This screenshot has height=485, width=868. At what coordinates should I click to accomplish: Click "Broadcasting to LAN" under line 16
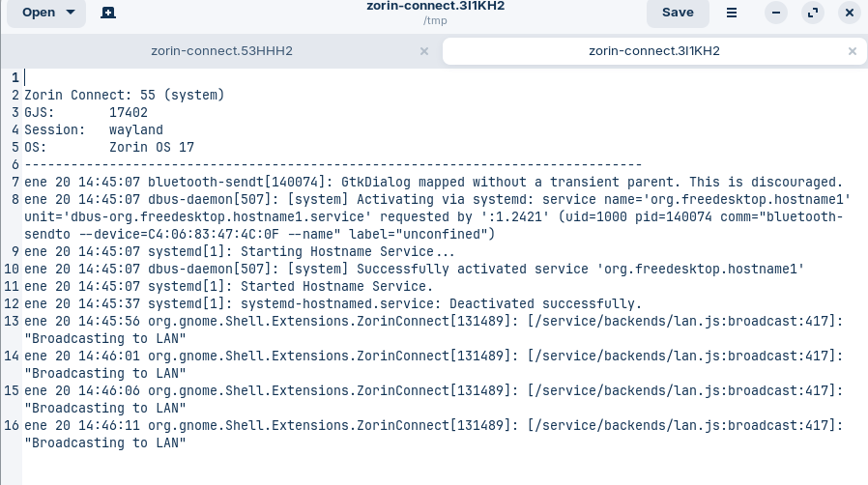coord(105,442)
